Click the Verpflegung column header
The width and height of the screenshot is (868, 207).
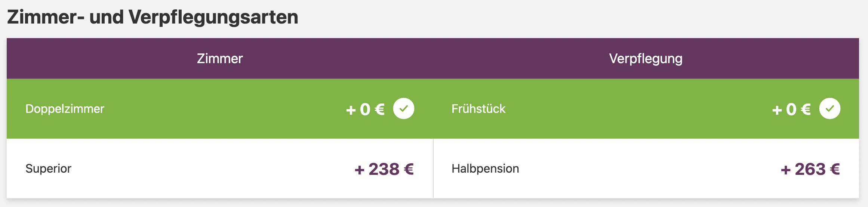pyautogui.click(x=646, y=59)
